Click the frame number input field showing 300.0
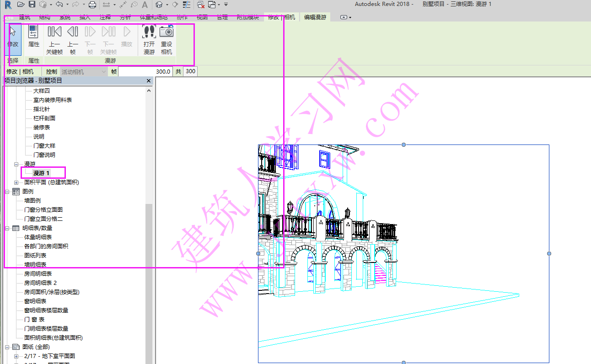The image size is (591, 364). [145, 72]
